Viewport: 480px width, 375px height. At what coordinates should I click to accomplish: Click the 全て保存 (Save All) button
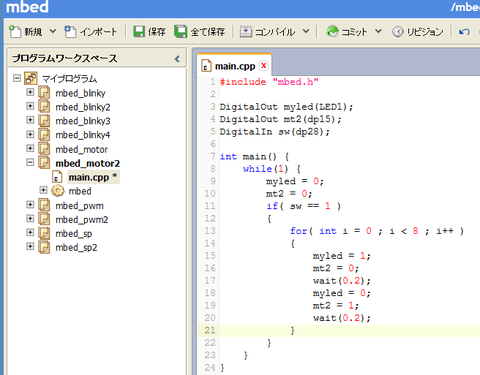[x=200, y=32]
